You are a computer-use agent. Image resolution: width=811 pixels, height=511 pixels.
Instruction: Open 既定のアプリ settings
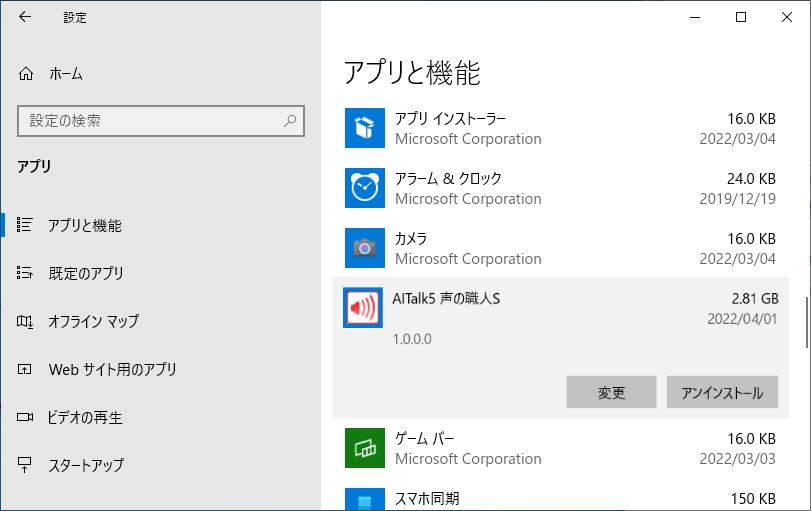tap(86, 273)
